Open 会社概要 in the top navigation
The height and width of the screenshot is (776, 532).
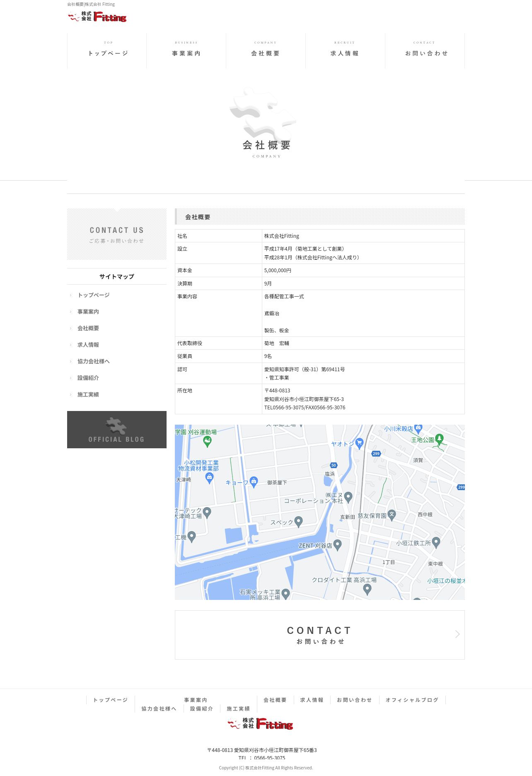click(x=266, y=51)
